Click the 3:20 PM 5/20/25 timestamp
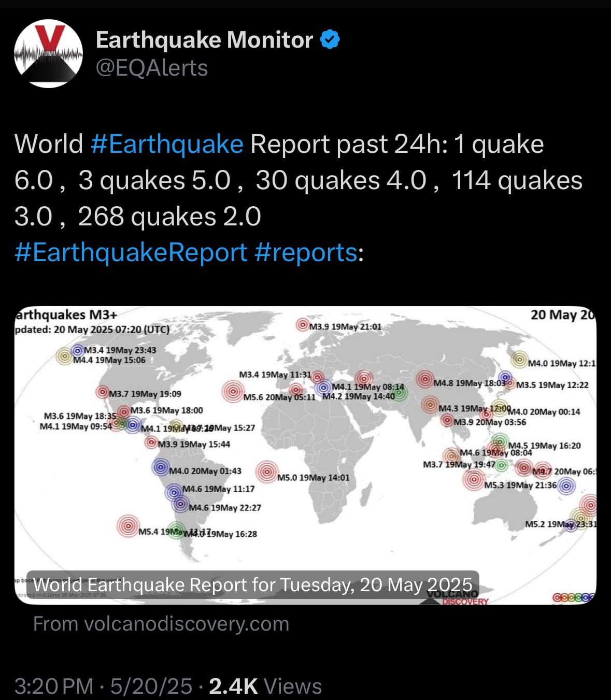611x700 pixels. [x=104, y=686]
